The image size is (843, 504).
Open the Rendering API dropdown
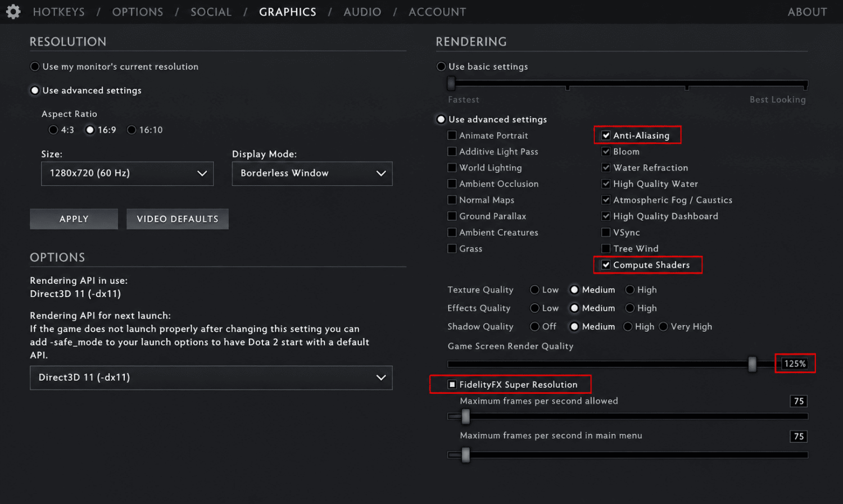pyautogui.click(x=211, y=378)
